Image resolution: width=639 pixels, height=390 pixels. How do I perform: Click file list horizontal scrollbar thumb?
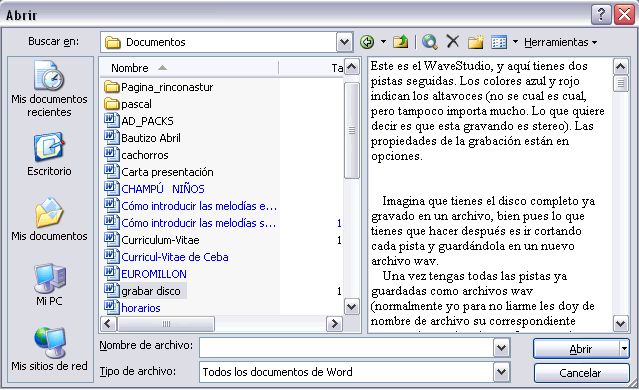[x=166, y=324]
